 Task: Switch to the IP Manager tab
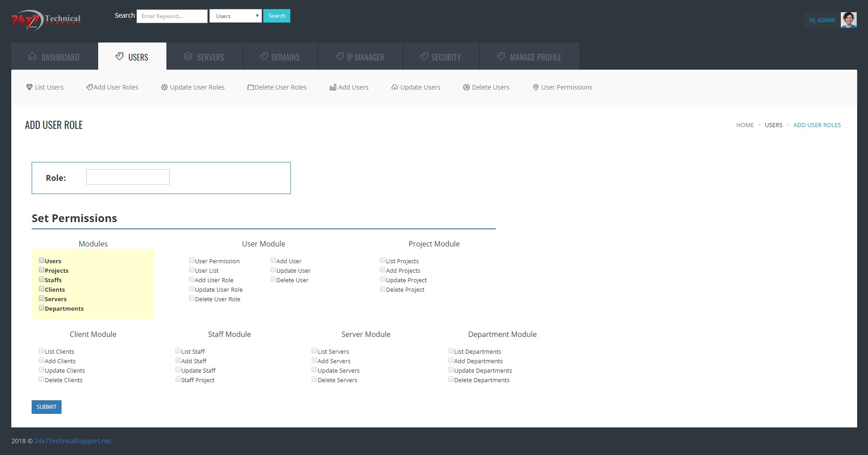(360, 57)
